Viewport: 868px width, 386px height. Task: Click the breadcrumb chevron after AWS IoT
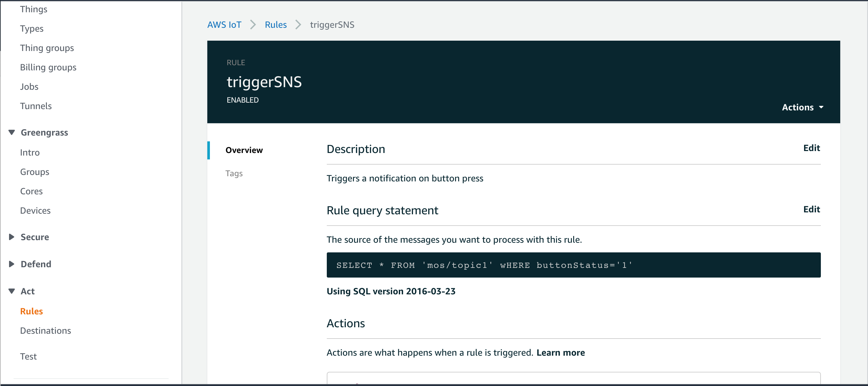point(253,25)
